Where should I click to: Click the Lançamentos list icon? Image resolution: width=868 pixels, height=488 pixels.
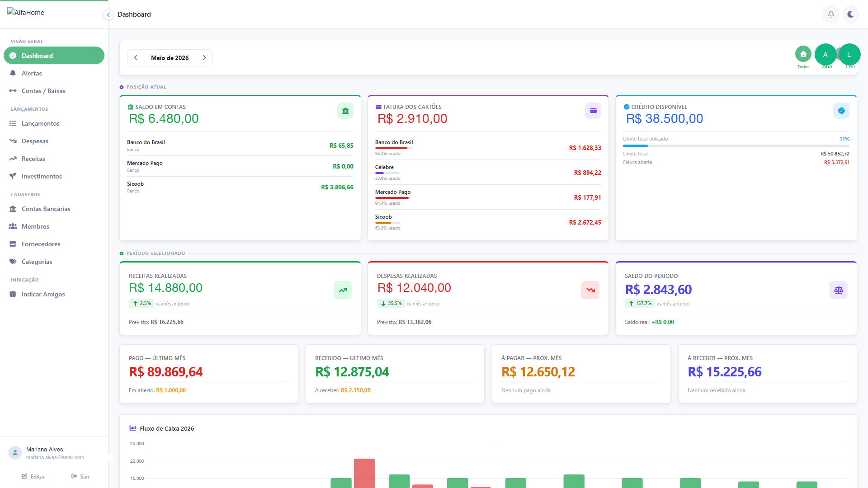(x=13, y=123)
